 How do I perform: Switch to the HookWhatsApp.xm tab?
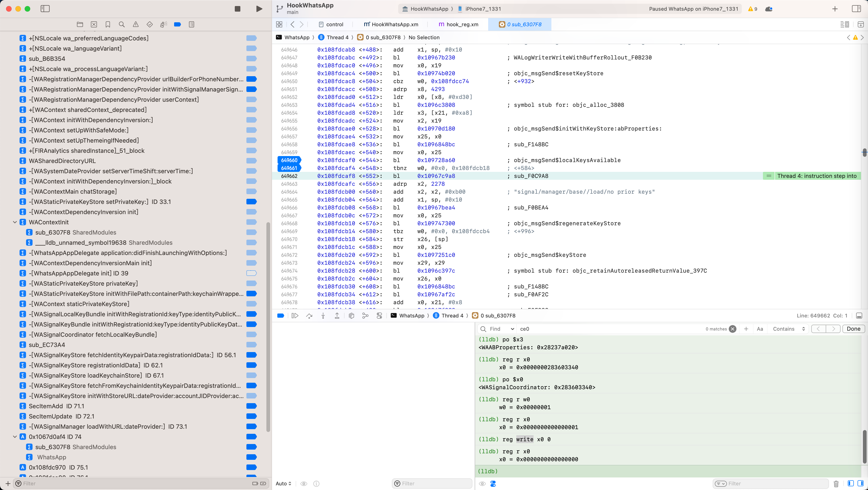coord(391,24)
